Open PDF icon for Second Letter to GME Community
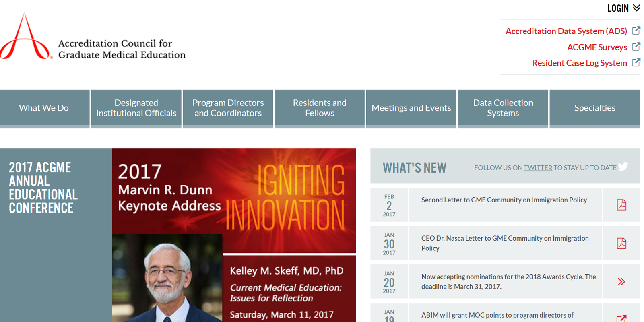The image size is (644, 322). pos(621,205)
